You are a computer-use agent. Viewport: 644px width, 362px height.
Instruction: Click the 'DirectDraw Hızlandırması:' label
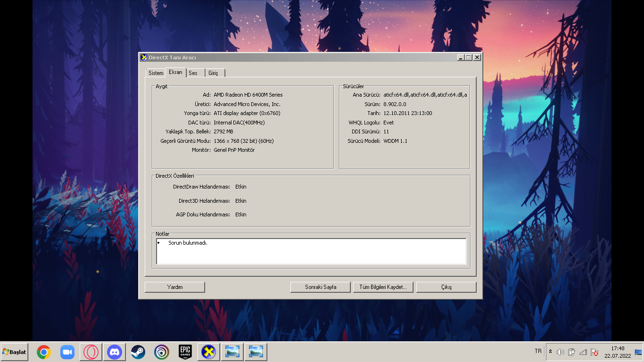[201, 187]
